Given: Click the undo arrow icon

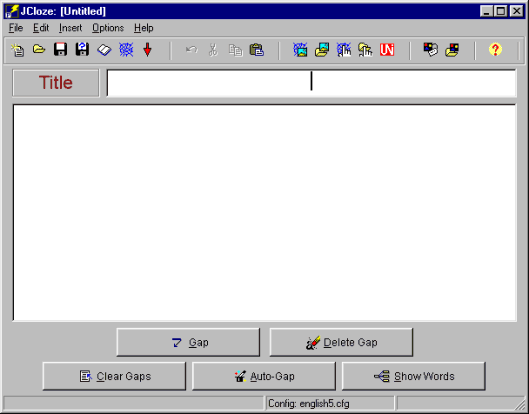Looking at the screenshot, I should (x=191, y=50).
